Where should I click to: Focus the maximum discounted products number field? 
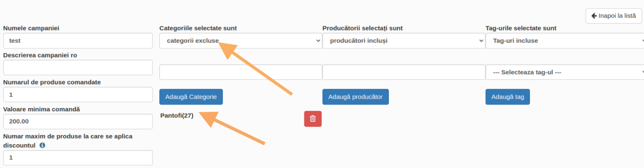78,157
